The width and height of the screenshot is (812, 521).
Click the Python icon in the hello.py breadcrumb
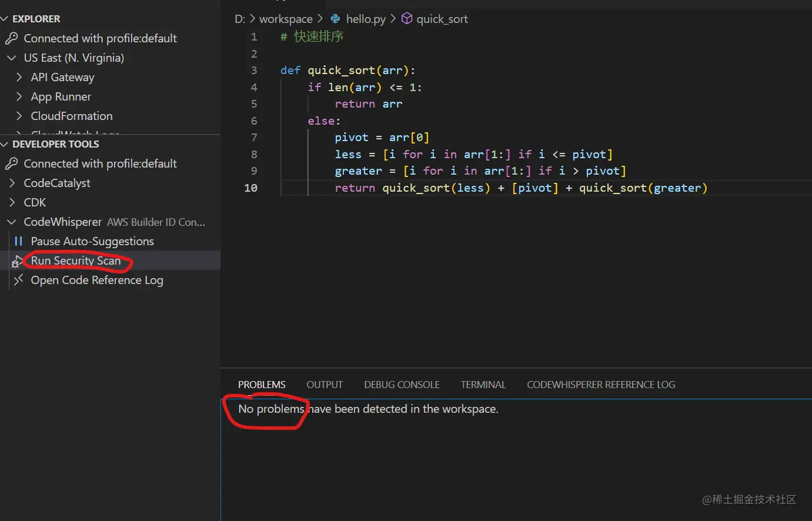(335, 18)
